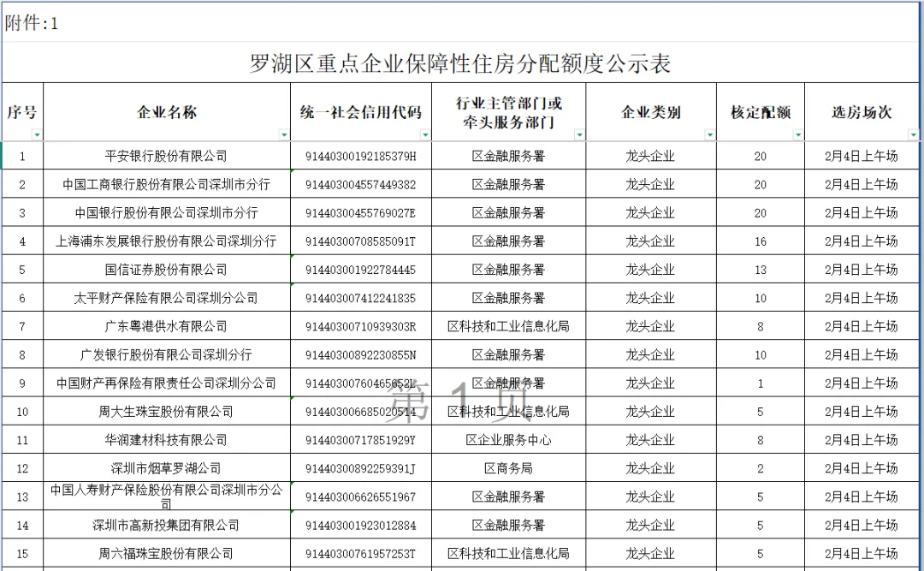
Task: Select credit code 91440300892259391J
Action: tap(361, 468)
